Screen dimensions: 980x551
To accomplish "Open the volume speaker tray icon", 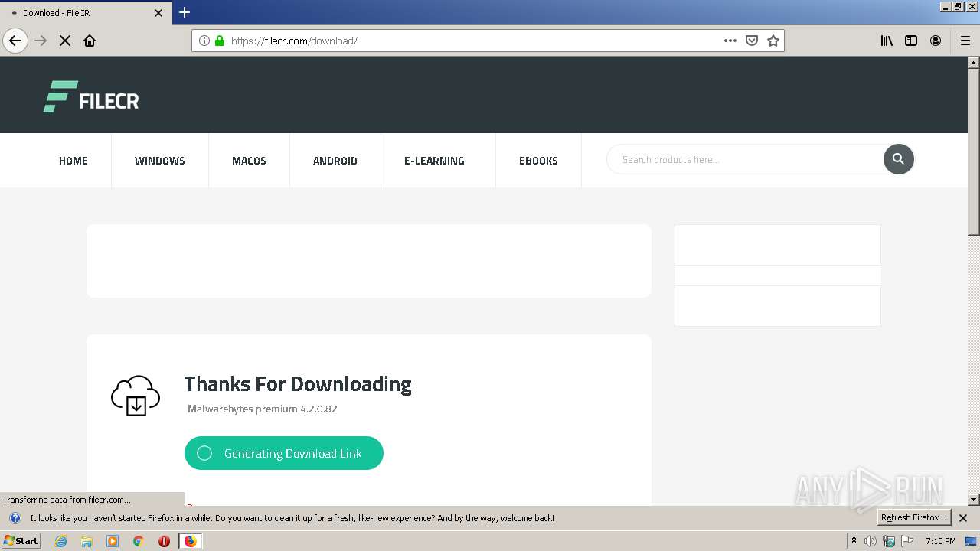I will click(x=871, y=541).
